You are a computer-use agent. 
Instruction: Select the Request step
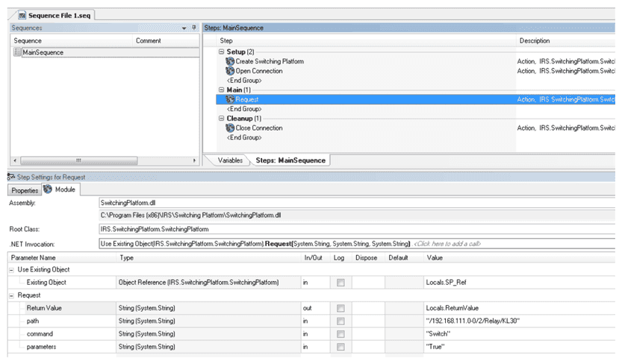click(246, 99)
